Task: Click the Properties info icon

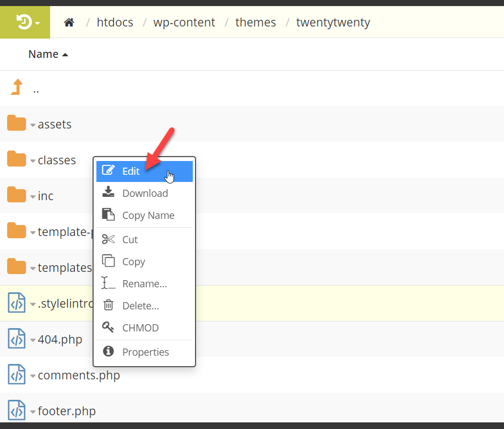Action: tap(109, 351)
